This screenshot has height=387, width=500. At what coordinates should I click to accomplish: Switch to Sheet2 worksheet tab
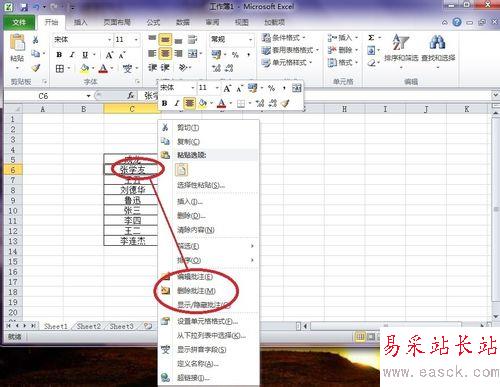point(89,326)
